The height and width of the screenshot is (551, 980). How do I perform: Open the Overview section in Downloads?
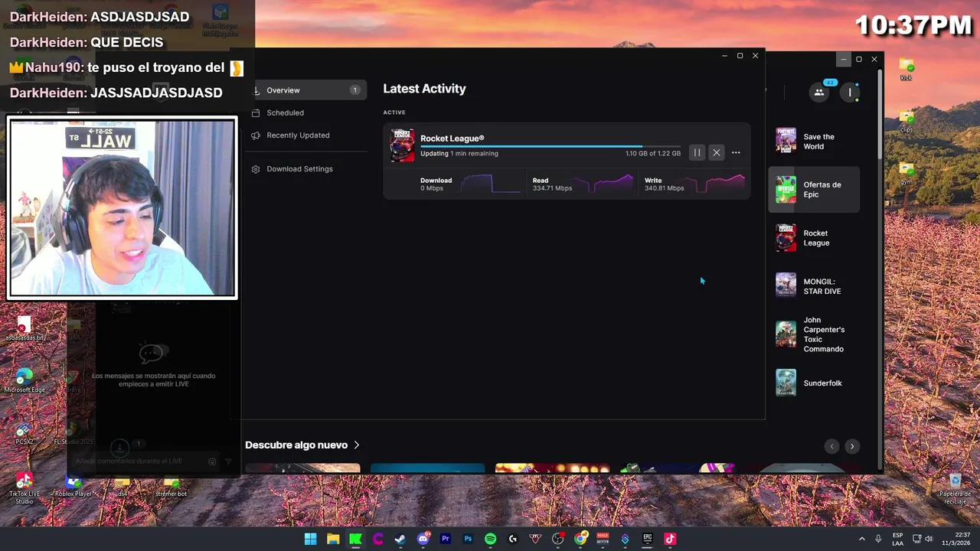coord(306,90)
